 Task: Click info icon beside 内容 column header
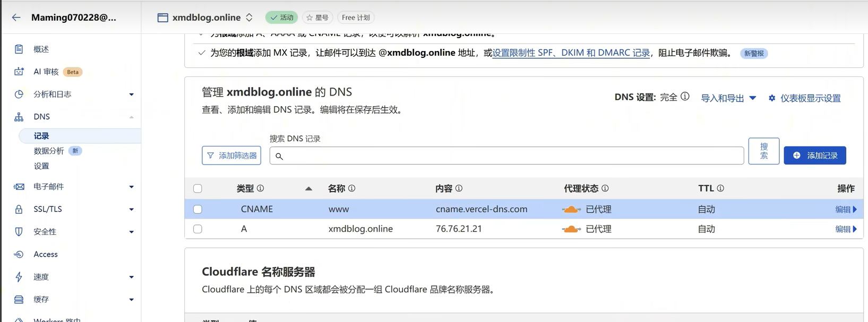point(459,188)
